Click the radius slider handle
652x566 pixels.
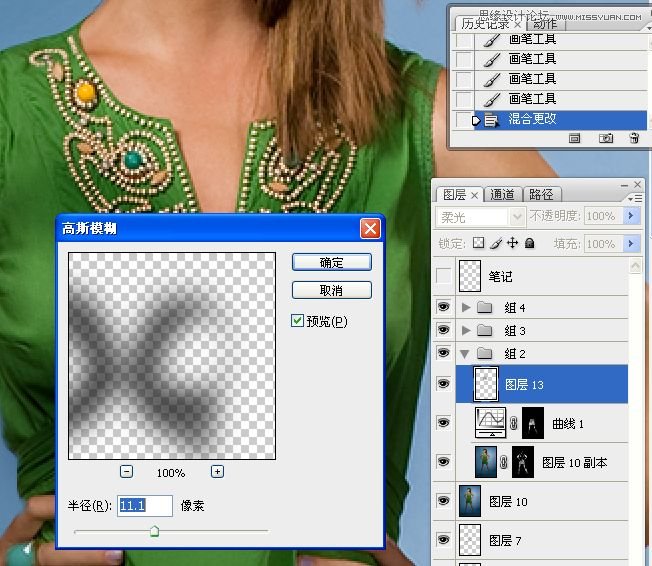click(x=154, y=531)
